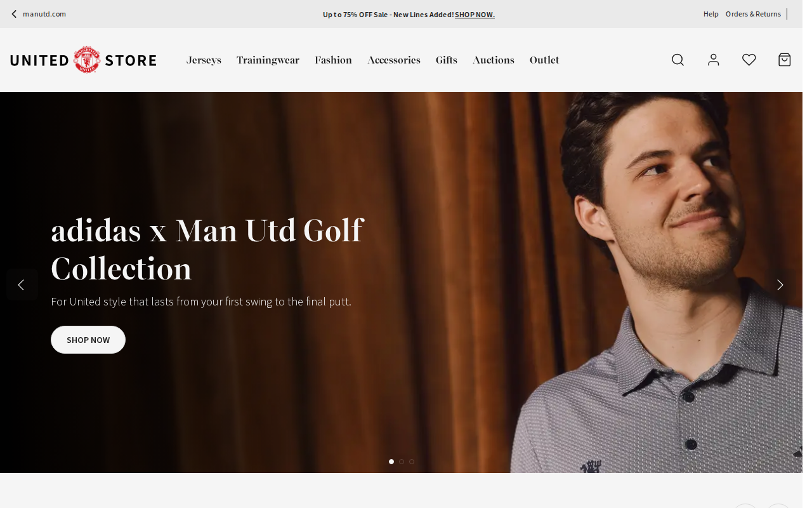812x508 pixels.
Task: Switch to second carousel slide dot
Action: [402, 462]
